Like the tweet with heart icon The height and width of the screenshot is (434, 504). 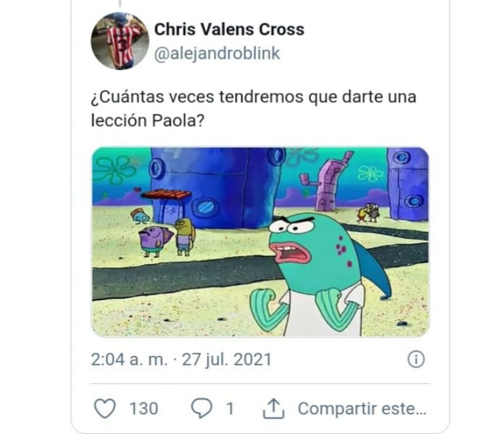105,408
